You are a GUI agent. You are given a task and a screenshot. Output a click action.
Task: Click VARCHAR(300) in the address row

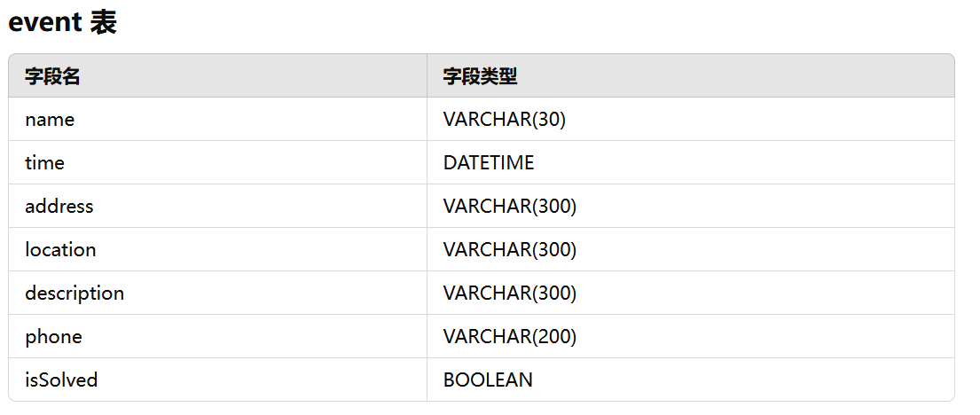coord(509,207)
